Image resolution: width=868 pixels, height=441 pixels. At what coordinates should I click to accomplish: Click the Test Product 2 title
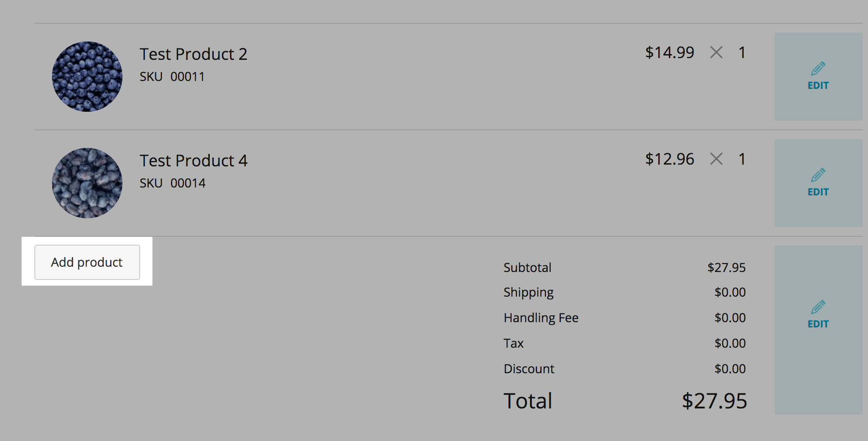(193, 54)
